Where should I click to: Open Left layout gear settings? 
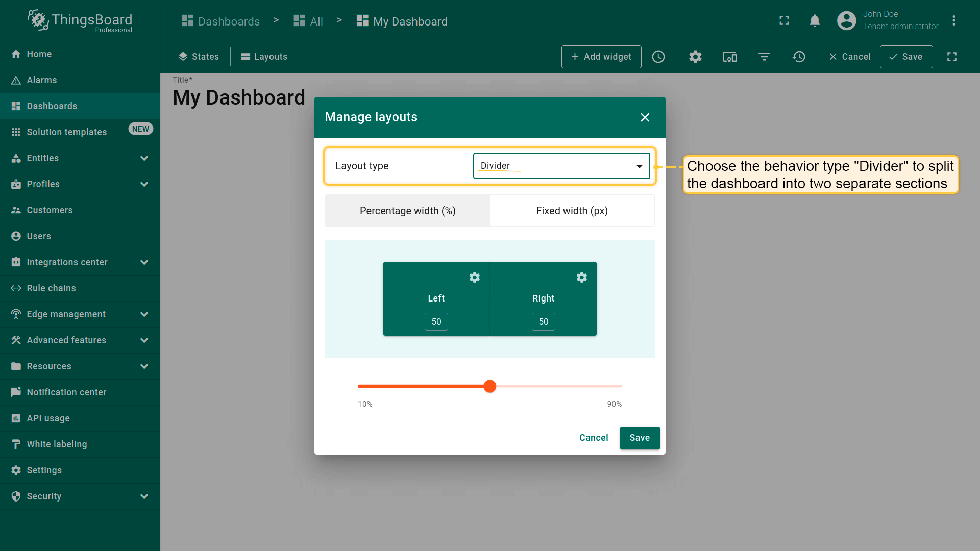click(x=475, y=277)
